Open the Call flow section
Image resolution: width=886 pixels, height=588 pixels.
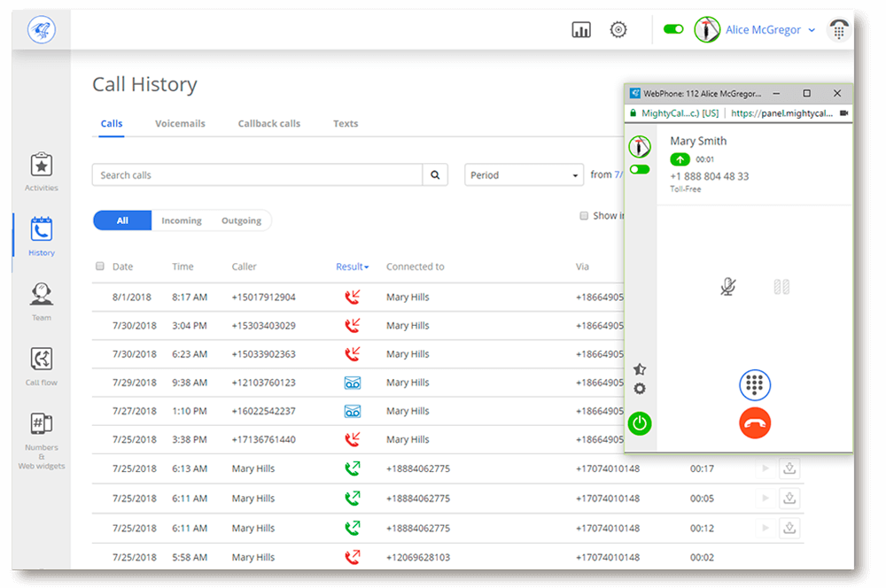click(41, 360)
